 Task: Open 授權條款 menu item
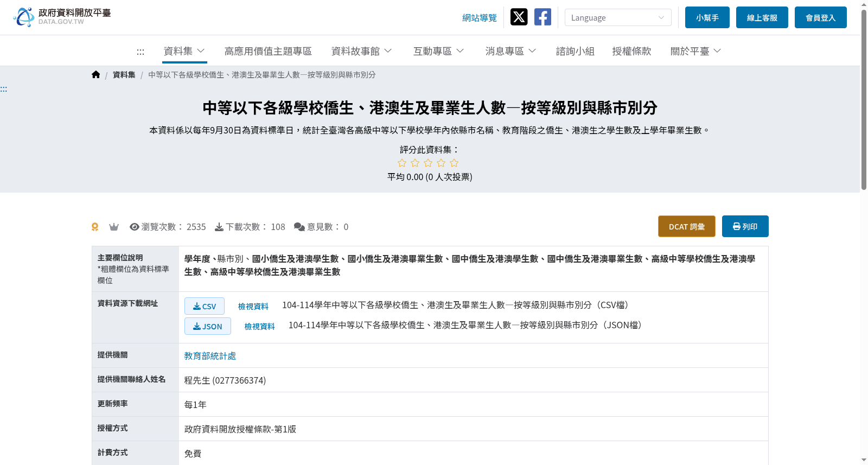coord(631,51)
